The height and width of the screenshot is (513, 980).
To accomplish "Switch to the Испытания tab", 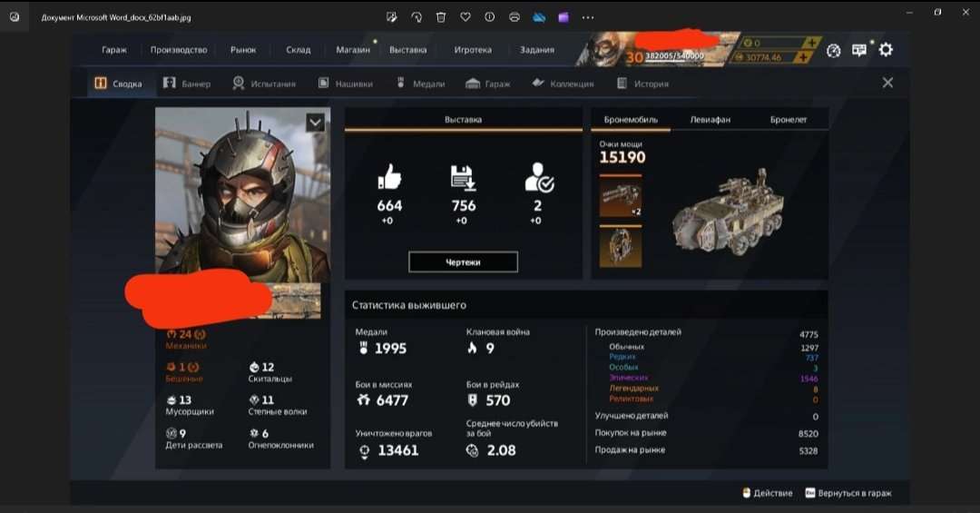I will coord(264,84).
